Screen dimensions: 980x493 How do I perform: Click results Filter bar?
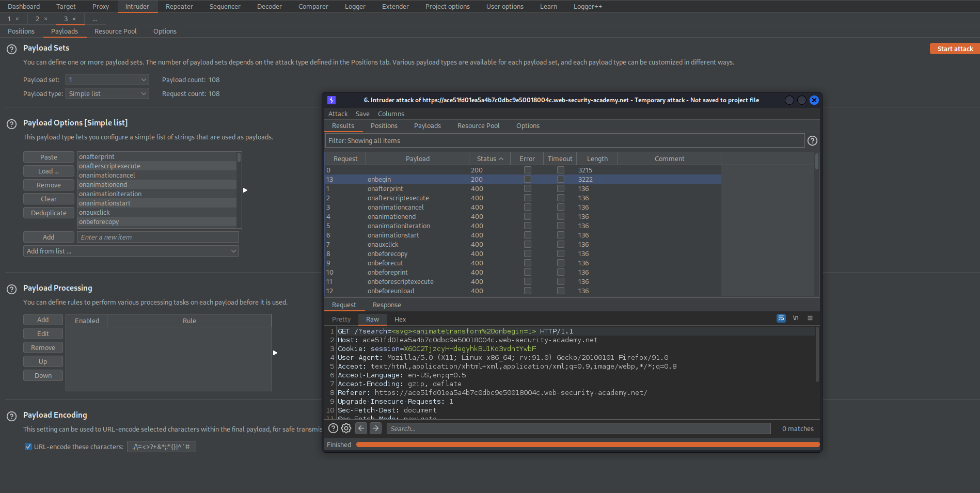click(x=564, y=140)
